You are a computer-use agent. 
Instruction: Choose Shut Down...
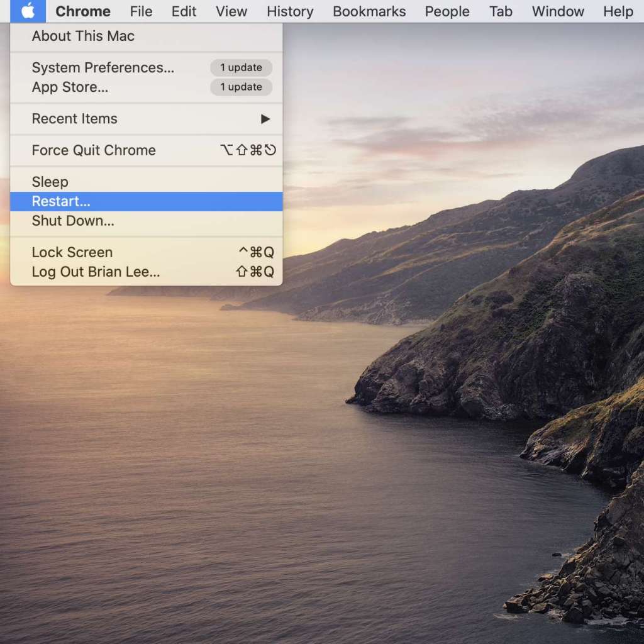[146, 221]
